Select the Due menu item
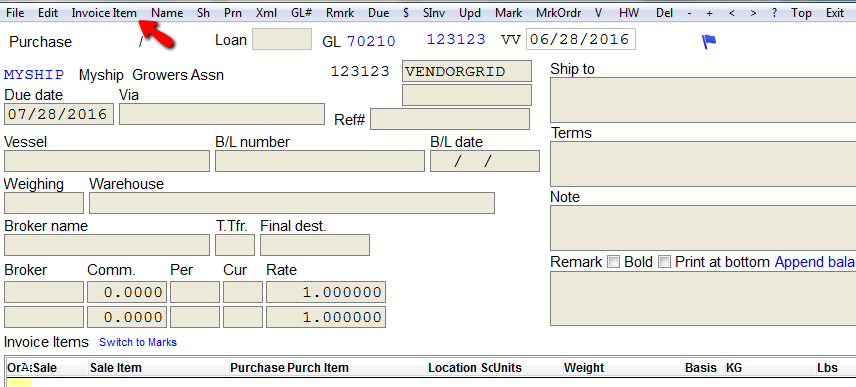856x387 pixels. point(379,13)
